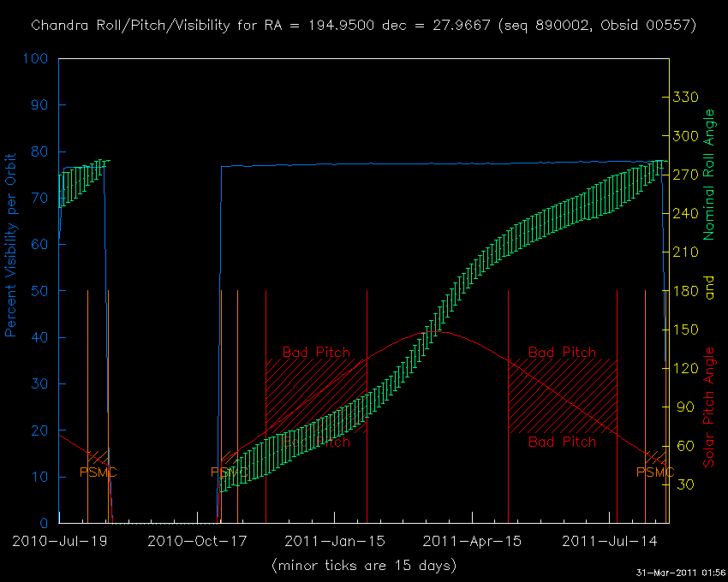The image size is (728, 582).
Task: Click the lower-right 'Bad Pitch' label
Action: pyautogui.click(x=562, y=442)
